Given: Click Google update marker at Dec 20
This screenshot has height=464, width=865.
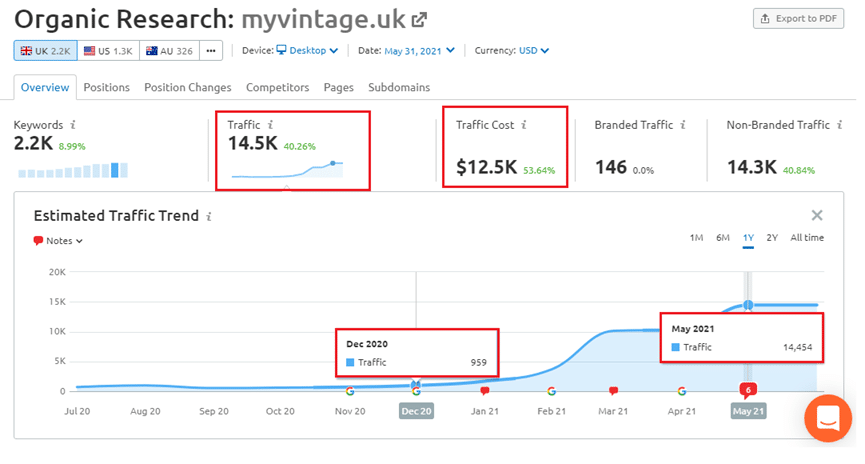Looking at the screenshot, I should pos(416,391).
